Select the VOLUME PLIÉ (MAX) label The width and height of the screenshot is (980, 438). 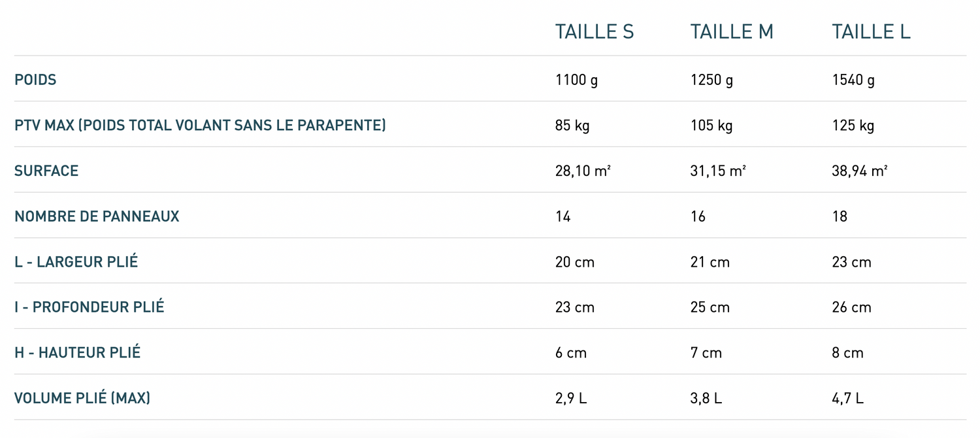coord(82,397)
